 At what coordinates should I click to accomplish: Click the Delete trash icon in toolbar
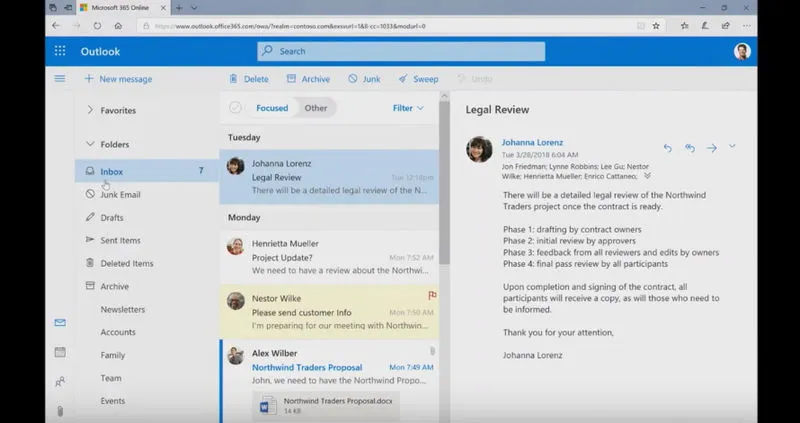coord(234,79)
